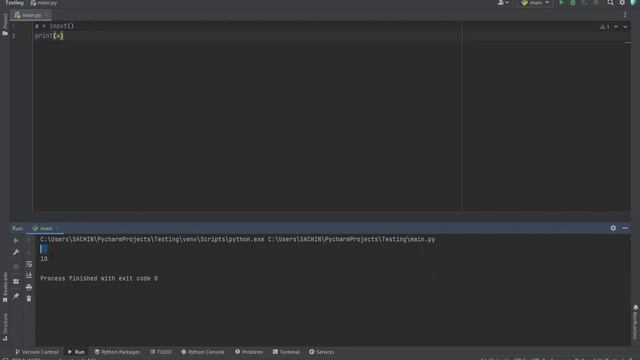The height and width of the screenshot is (360, 640).
Task: Open the Project side tool window
Action: 5,24
